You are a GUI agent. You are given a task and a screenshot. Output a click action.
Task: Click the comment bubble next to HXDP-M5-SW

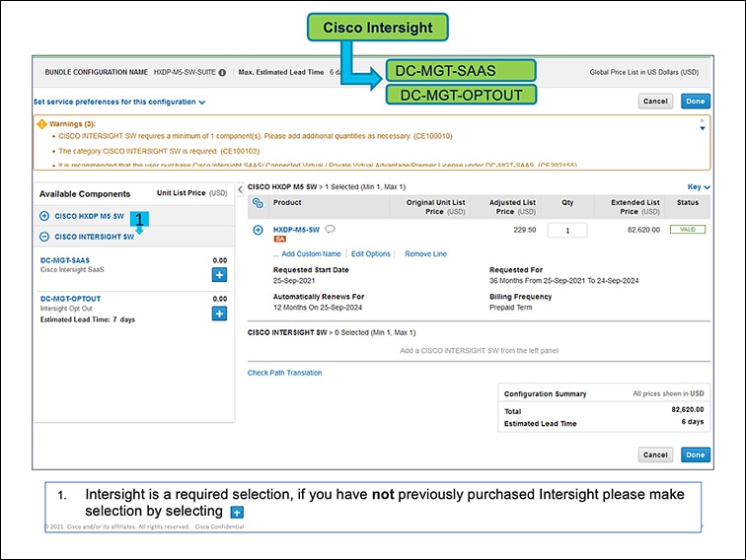pyautogui.click(x=331, y=230)
